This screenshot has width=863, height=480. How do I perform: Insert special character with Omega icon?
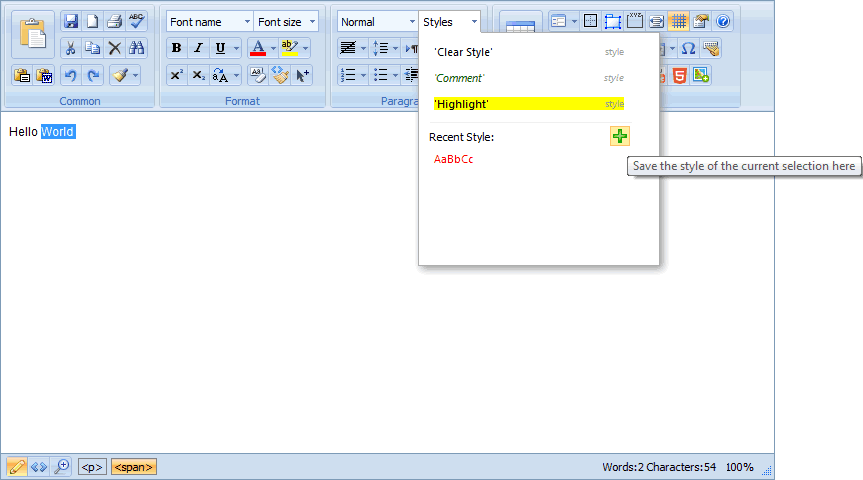click(688, 48)
